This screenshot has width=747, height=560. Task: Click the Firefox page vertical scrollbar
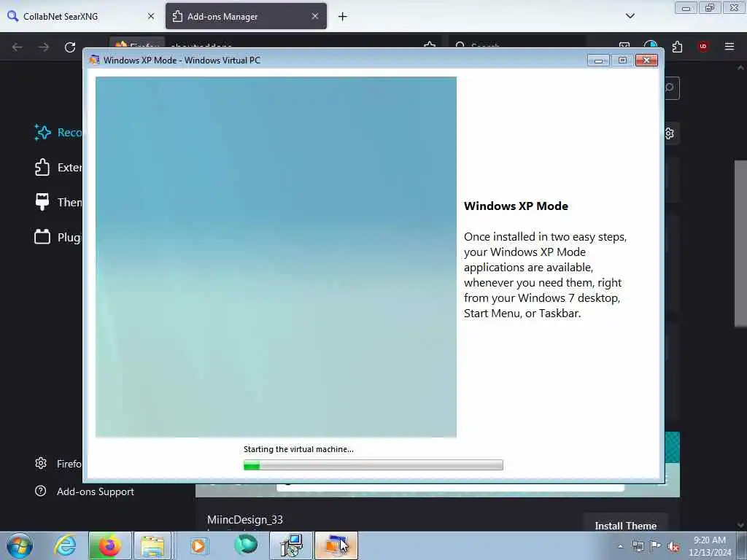740,243
